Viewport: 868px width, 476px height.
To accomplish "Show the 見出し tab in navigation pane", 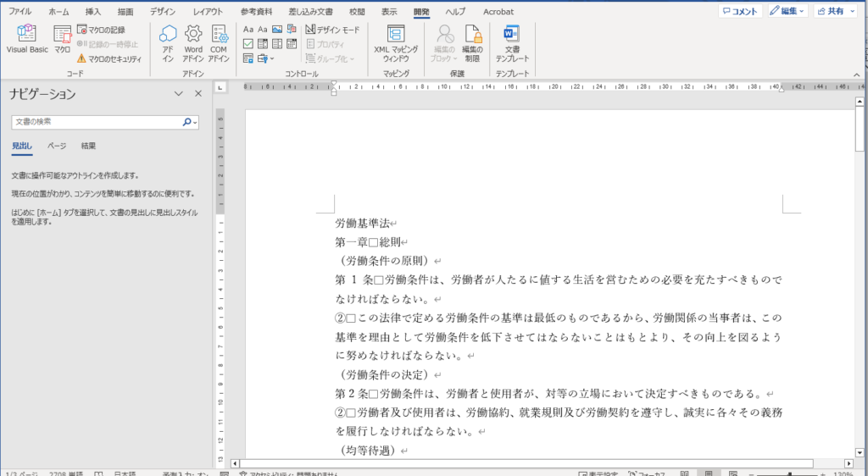I will [x=22, y=146].
